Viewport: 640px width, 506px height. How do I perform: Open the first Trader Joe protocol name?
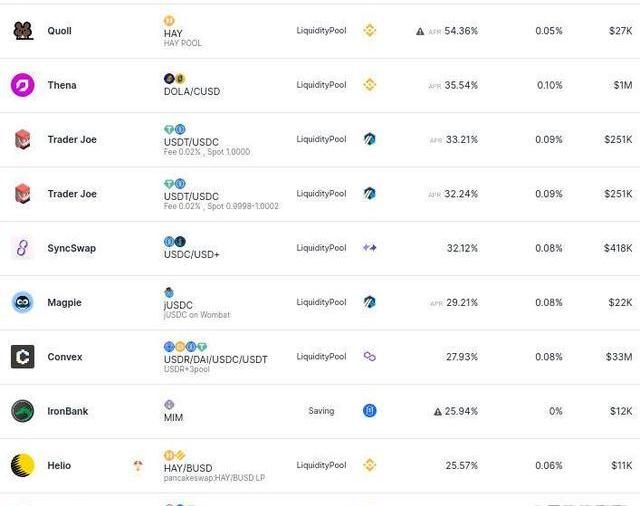pos(72,140)
